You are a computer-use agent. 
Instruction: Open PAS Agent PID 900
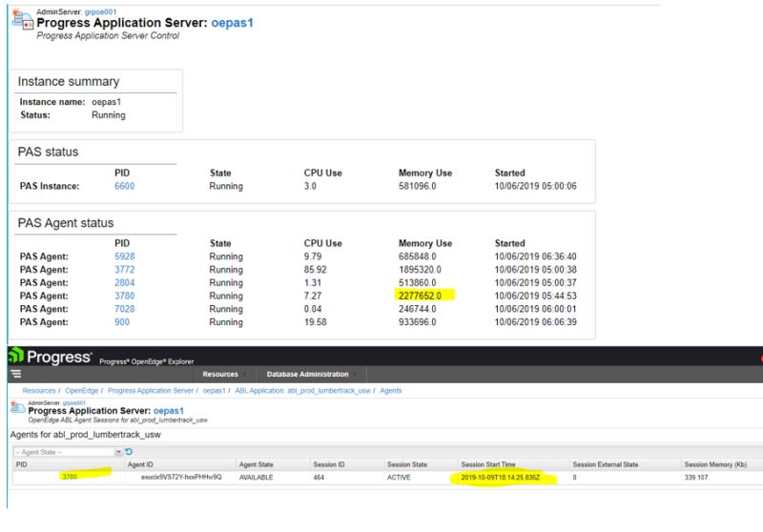coord(122,322)
